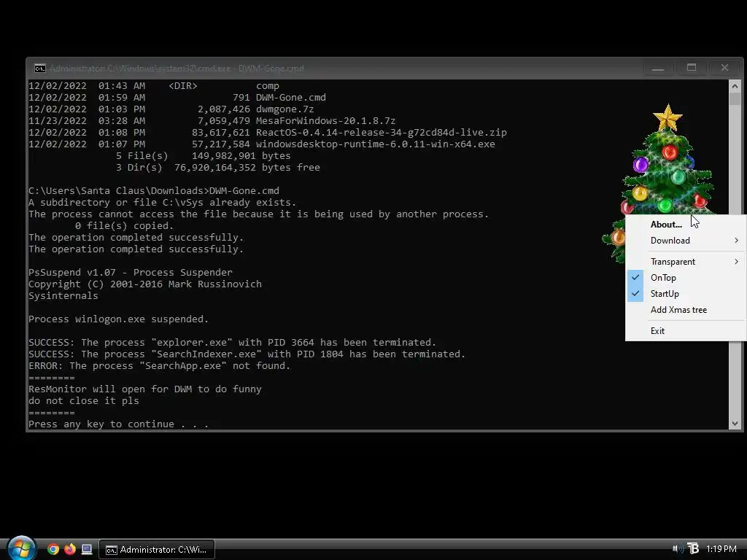Toggle the OnTop checked option
This screenshot has height=560, width=747.
(x=663, y=278)
